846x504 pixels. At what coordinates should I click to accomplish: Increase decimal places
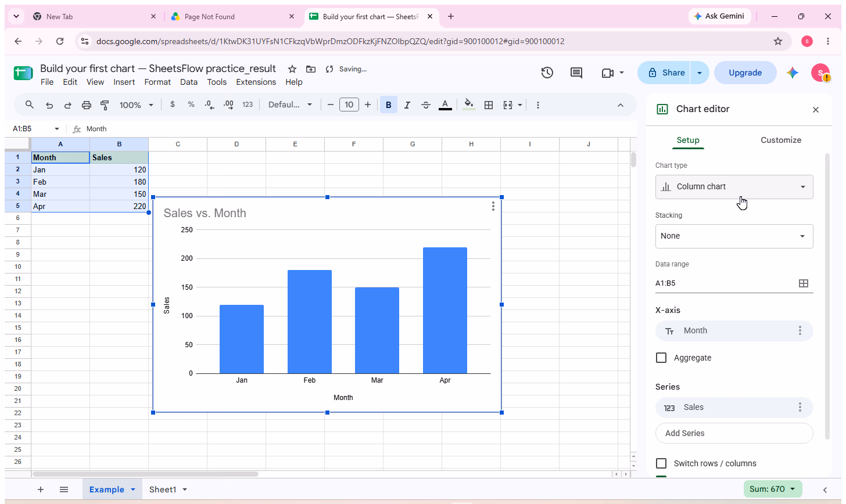click(228, 105)
